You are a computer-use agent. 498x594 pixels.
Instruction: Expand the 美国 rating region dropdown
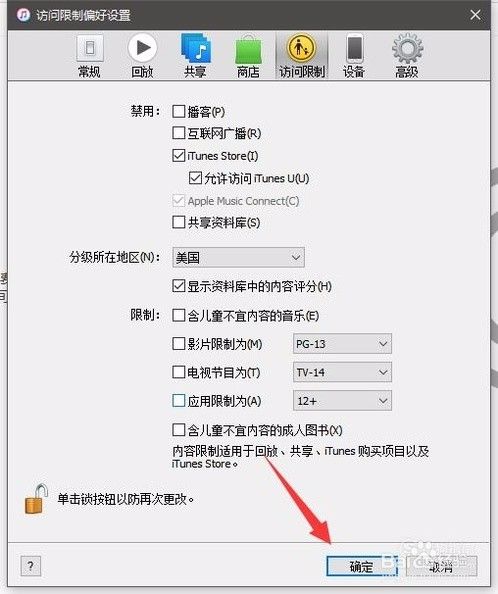[x=238, y=258]
